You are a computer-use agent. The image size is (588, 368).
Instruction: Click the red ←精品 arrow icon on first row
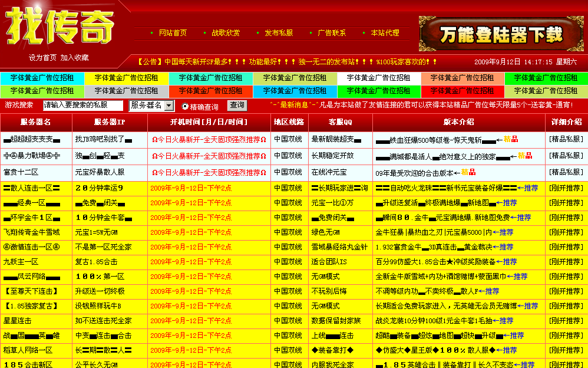500,140
